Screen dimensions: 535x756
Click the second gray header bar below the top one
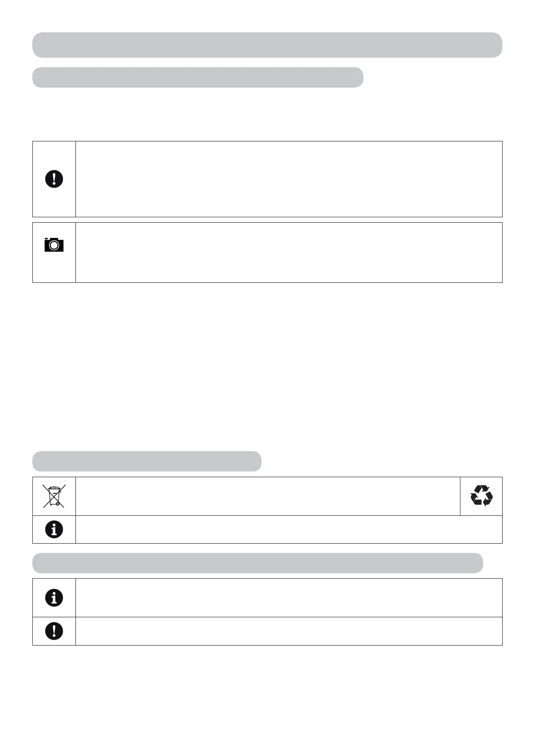click(x=198, y=77)
